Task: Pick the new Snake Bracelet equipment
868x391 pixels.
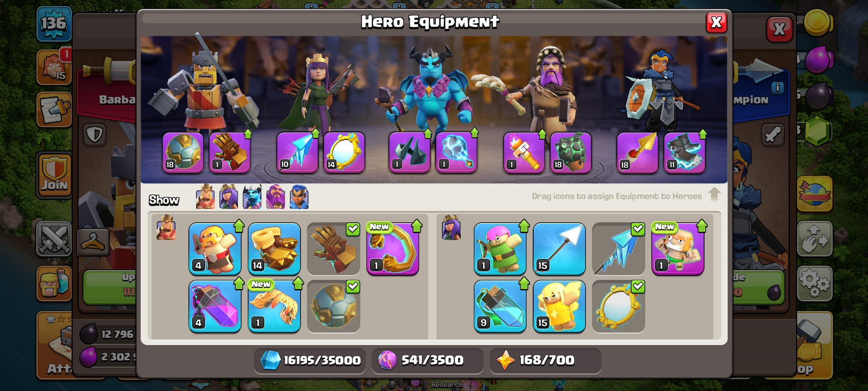Action: tap(393, 249)
